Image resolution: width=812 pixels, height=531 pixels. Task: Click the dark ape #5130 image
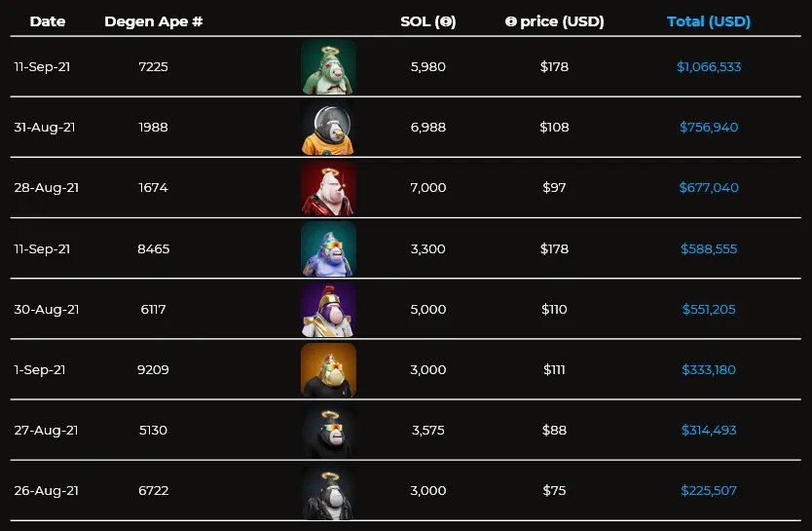pos(328,431)
